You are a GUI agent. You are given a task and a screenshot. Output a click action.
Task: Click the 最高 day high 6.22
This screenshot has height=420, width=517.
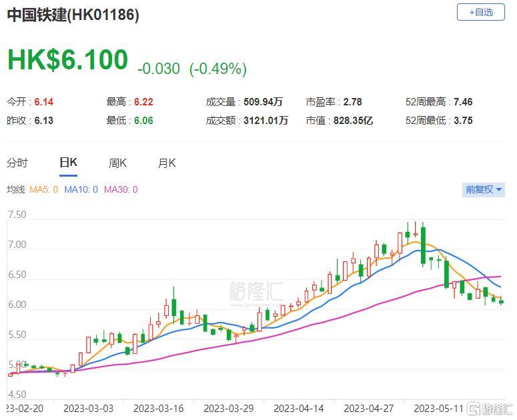coord(143,102)
